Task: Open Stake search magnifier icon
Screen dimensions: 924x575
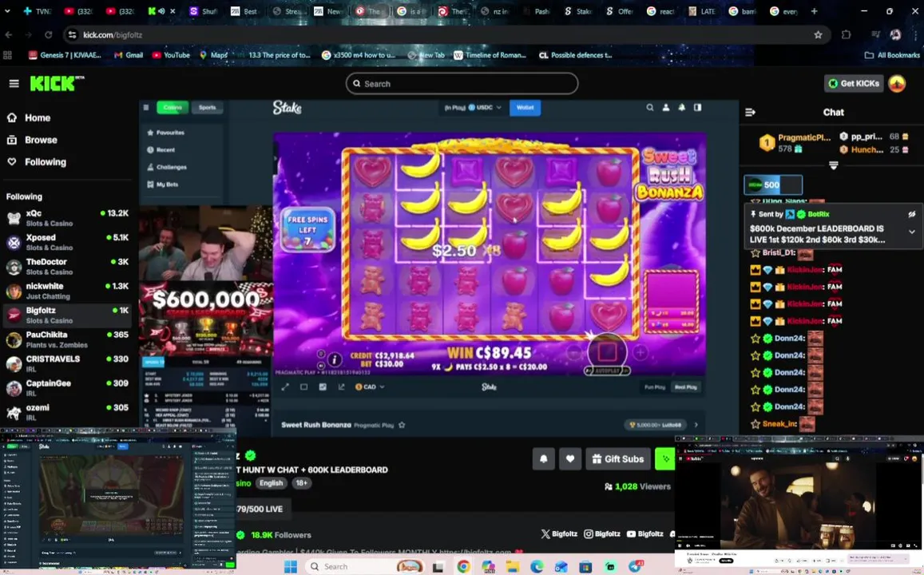Action: pyautogui.click(x=649, y=108)
